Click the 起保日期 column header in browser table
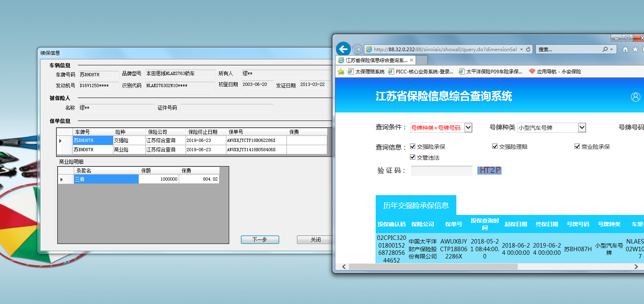The image size is (644, 304). point(516,224)
